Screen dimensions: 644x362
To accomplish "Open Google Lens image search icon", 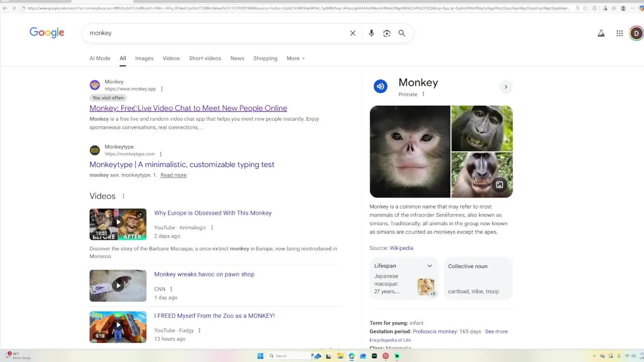I will coord(386,33).
